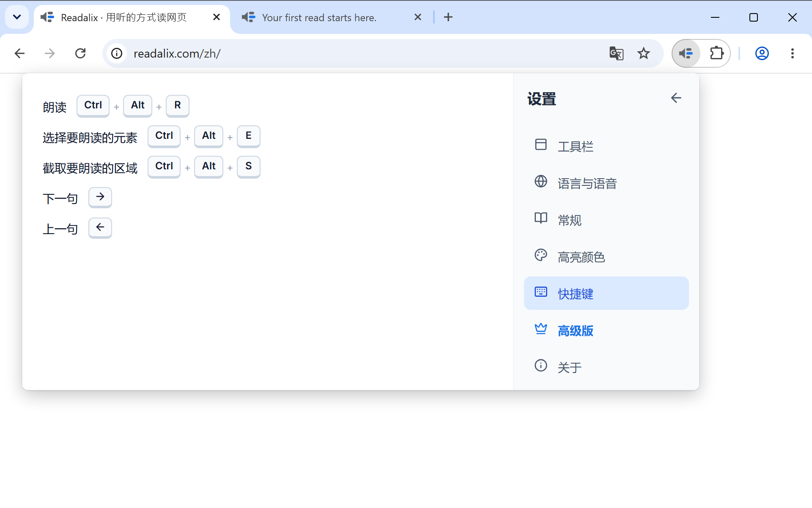
Task: Close the Readalix 用听的方式读网页 tab
Action: tap(217, 17)
